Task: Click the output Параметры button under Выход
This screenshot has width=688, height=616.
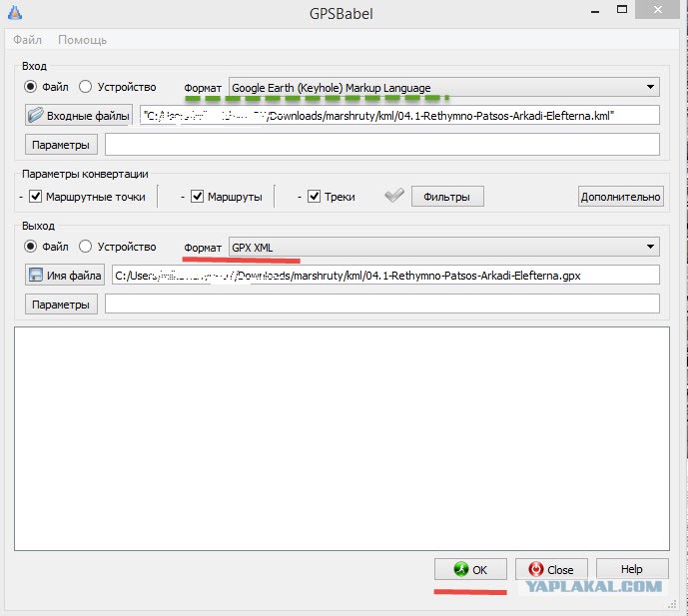Action: [x=61, y=305]
